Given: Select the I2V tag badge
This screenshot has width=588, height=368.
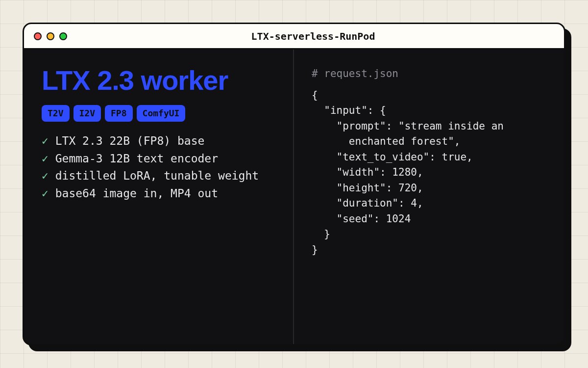Looking at the screenshot, I should pyautogui.click(x=87, y=113).
